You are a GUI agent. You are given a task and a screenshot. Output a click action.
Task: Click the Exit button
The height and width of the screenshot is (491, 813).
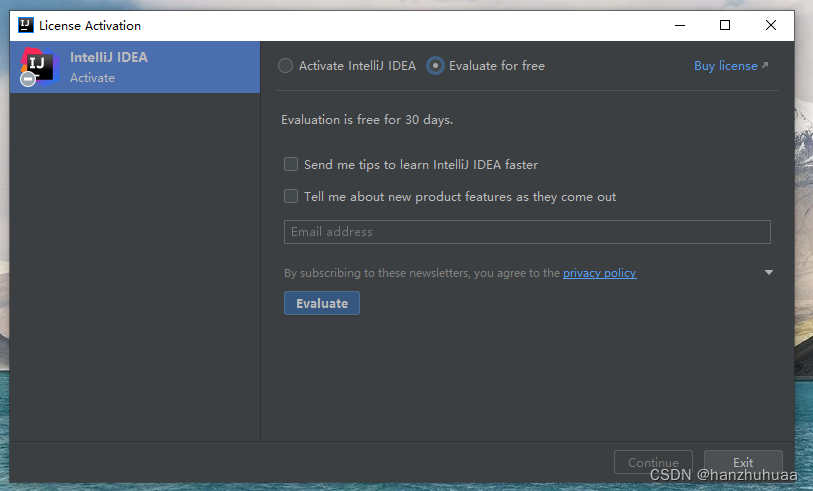[743, 462]
